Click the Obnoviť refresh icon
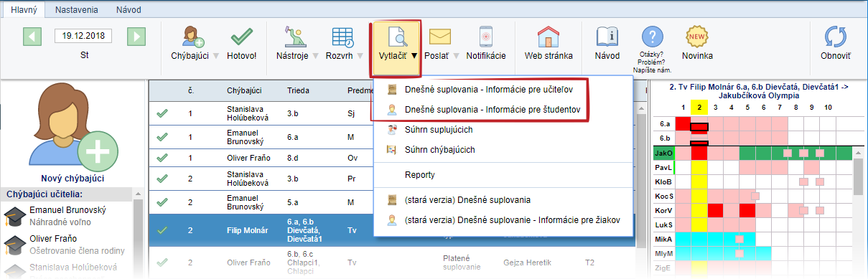The width and height of the screenshot is (868, 279). pyautogui.click(x=836, y=37)
